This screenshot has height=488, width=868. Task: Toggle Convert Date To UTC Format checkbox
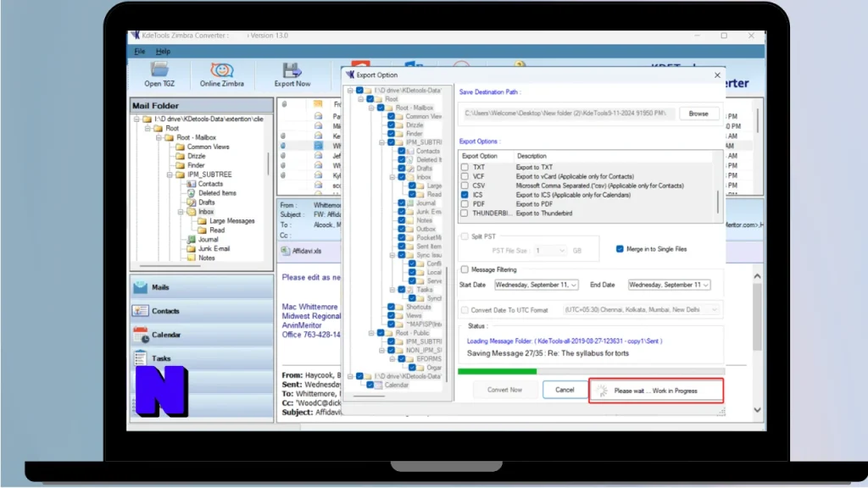coord(465,310)
